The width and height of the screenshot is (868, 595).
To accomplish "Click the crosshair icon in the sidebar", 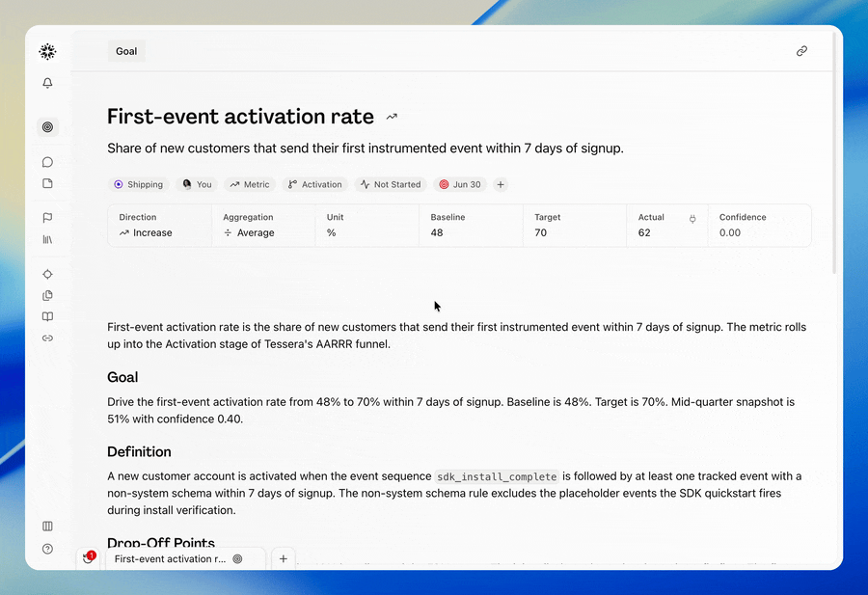I will [x=47, y=274].
